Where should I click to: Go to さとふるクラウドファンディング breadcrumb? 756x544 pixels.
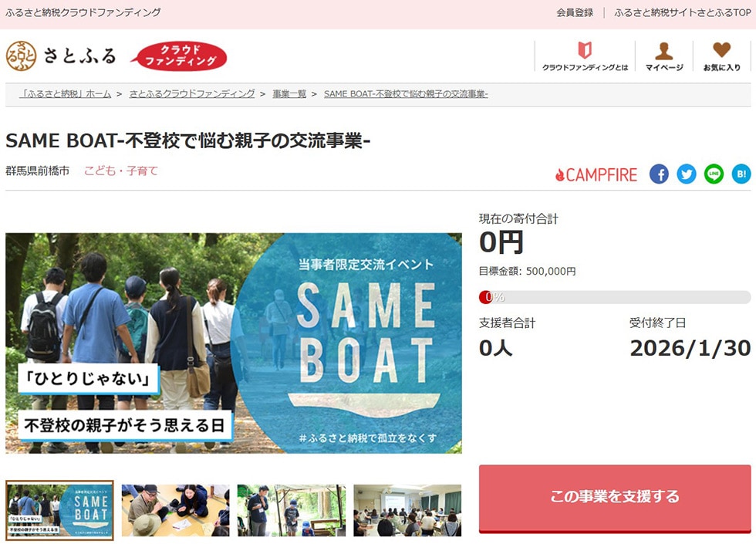point(192,93)
